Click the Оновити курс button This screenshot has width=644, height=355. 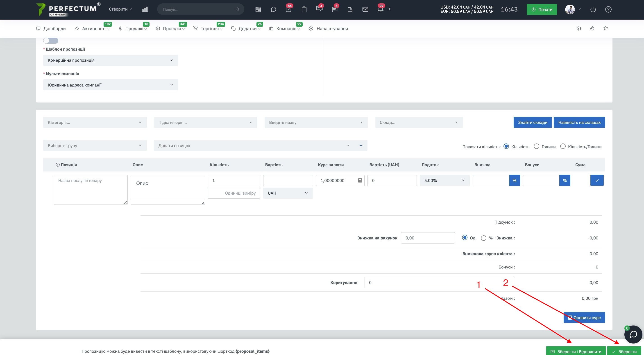click(584, 318)
